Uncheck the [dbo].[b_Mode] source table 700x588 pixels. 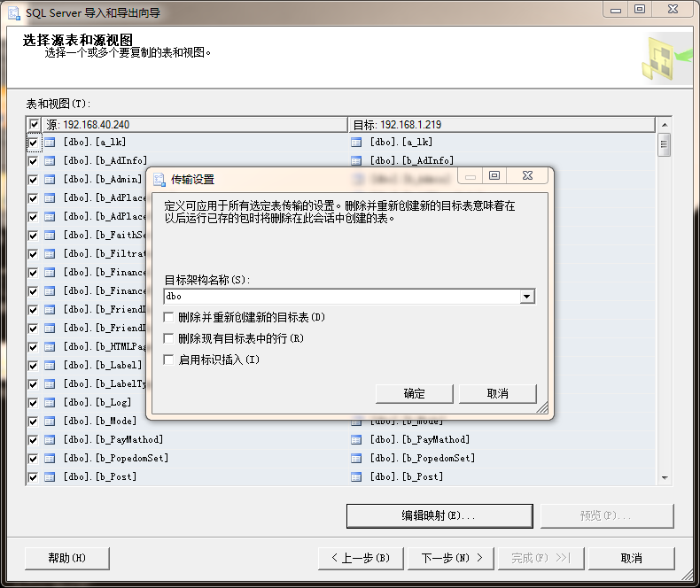(33, 422)
